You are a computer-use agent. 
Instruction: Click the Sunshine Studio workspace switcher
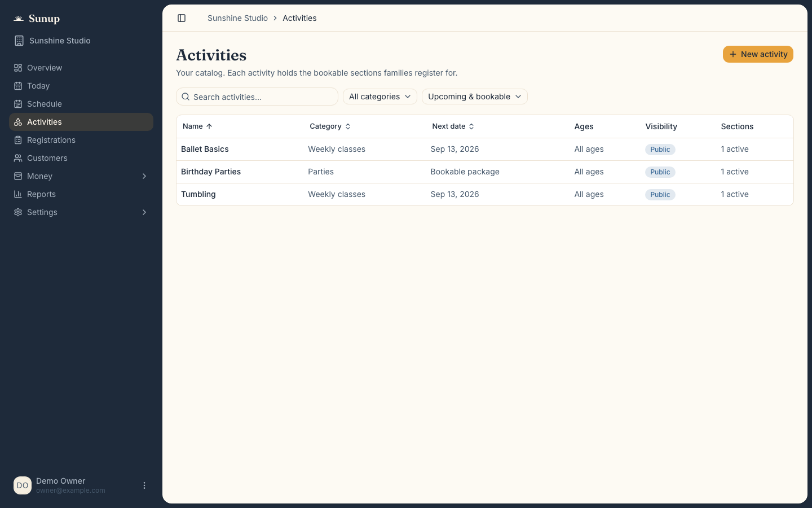pyautogui.click(x=81, y=41)
